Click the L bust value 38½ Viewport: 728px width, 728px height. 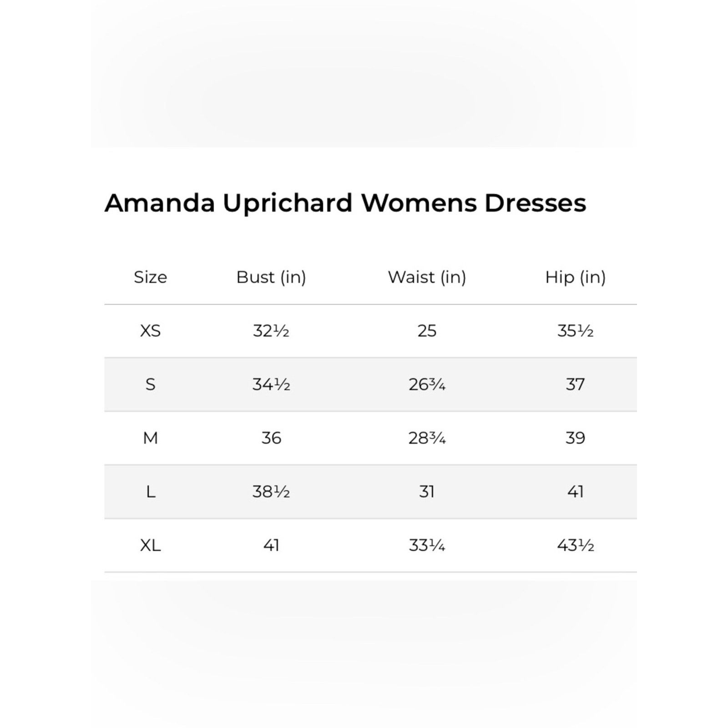click(271, 492)
